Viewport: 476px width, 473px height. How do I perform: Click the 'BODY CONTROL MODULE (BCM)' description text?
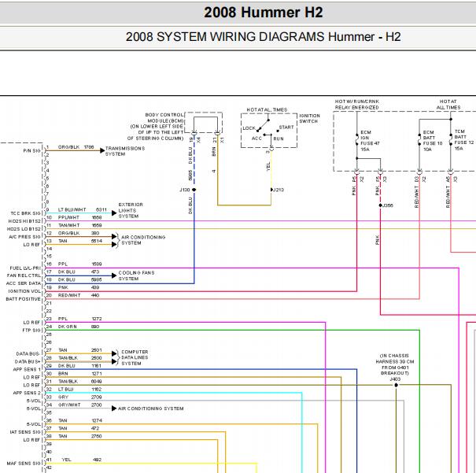click(x=156, y=127)
